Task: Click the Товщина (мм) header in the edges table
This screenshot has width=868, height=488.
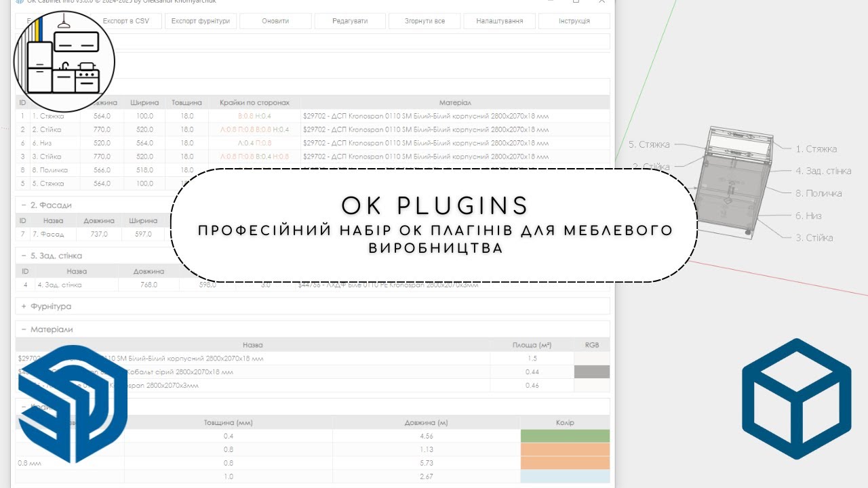Action: click(x=229, y=422)
